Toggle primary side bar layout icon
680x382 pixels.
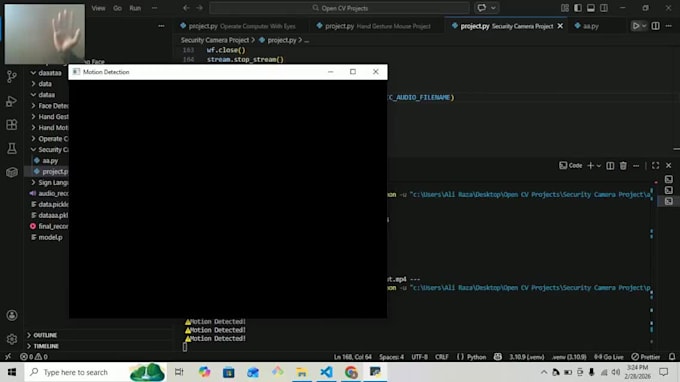[x=578, y=8]
